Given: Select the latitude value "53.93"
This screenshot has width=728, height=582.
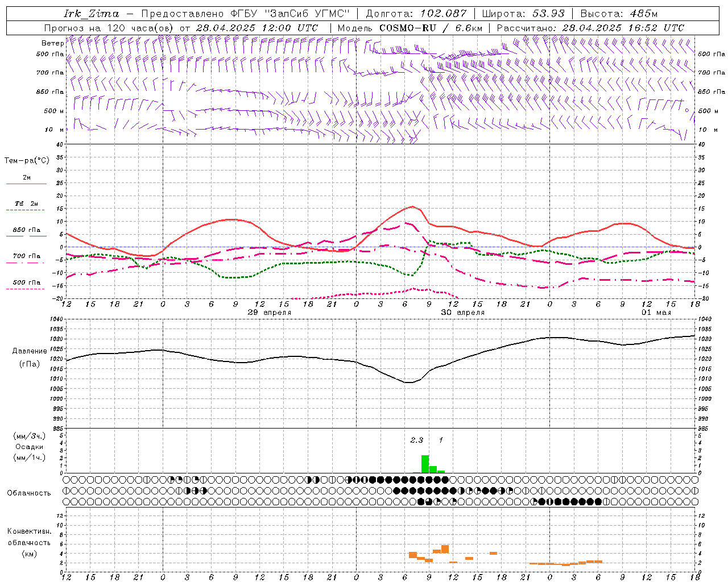Looking at the screenshot, I should (x=548, y=14).
